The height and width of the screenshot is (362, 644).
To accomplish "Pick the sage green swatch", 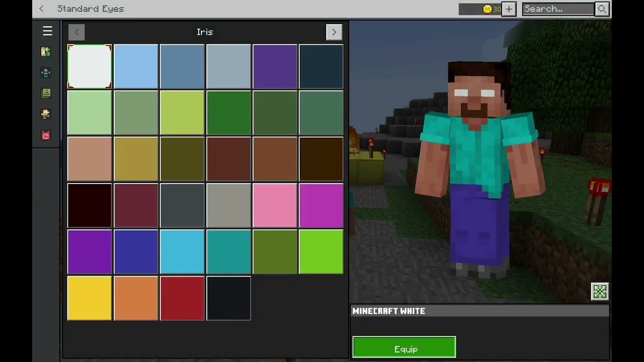I will pos(136,113).
